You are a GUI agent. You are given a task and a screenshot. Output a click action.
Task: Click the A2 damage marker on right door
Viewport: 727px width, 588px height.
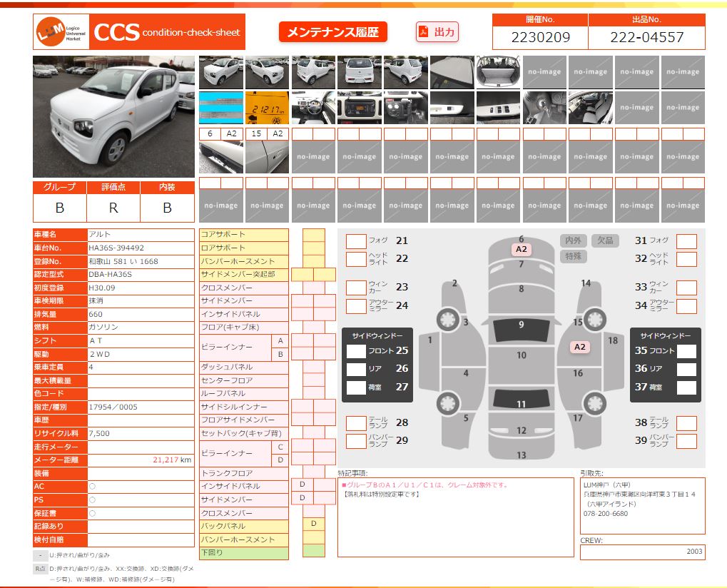[579, 347]
